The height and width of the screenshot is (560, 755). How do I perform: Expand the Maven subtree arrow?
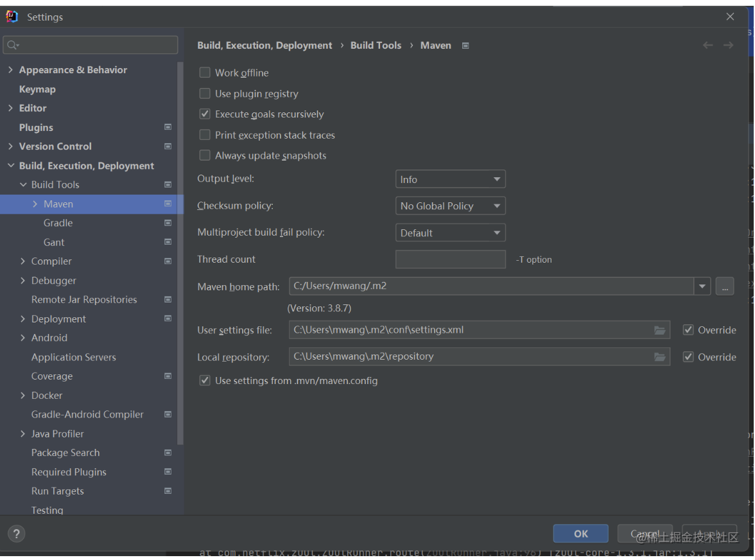pos(35,204)
